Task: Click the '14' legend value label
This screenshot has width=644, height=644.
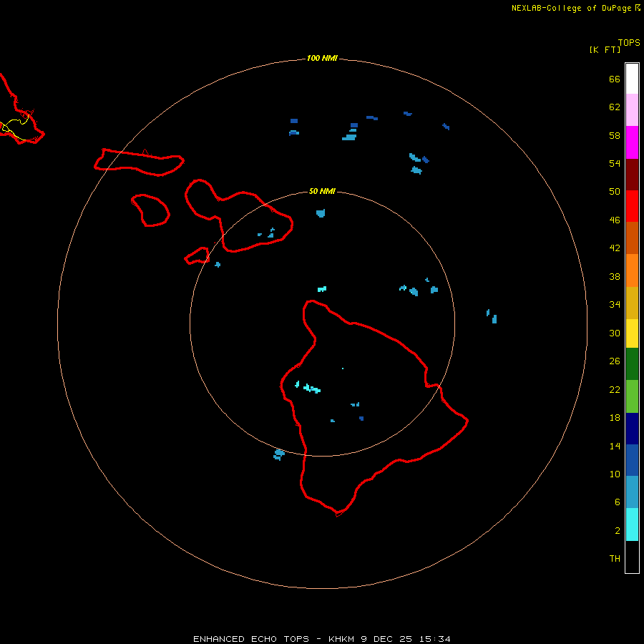Action: [x=615, y=446]
